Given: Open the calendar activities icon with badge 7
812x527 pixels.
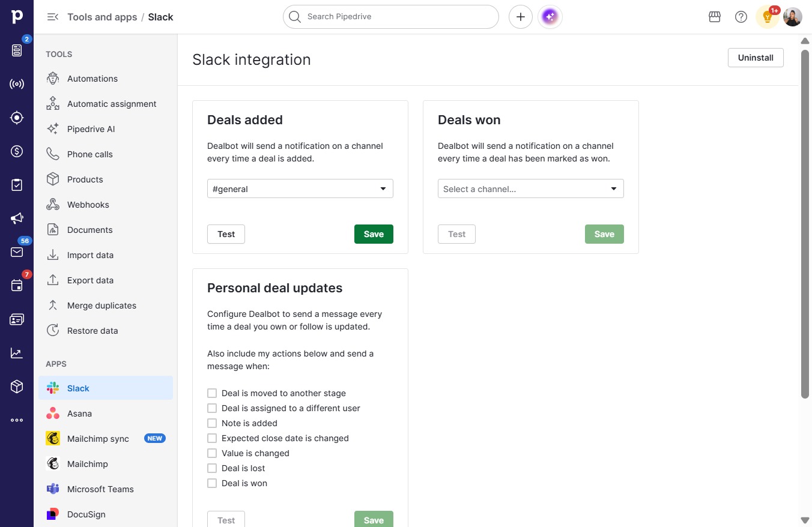Looking at the screenshot, I should tap(17, 286).
